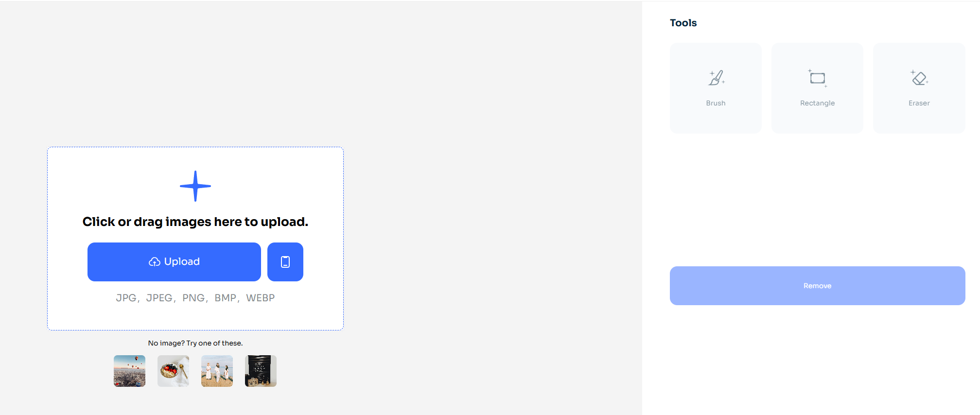Click the 'Click or drag images here' heading

point(195,222)
